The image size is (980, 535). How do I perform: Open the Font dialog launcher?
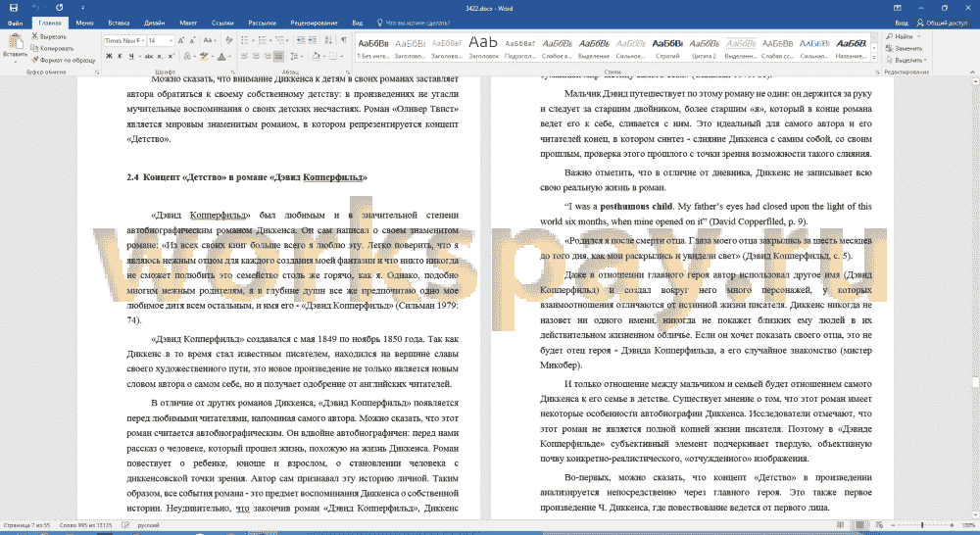232,73
